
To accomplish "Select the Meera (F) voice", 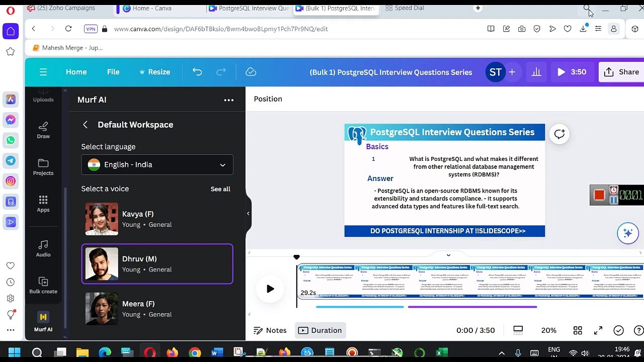I will (157, 309).
